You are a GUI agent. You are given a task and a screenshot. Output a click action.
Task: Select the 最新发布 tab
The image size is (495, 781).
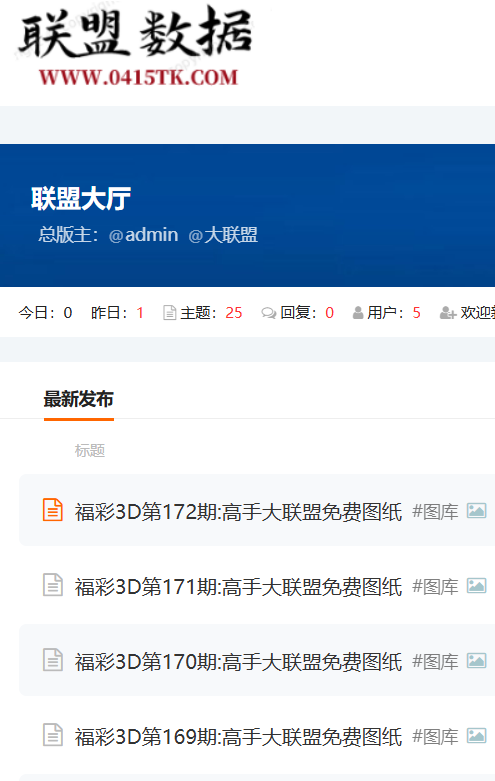(x=79, y=399)
